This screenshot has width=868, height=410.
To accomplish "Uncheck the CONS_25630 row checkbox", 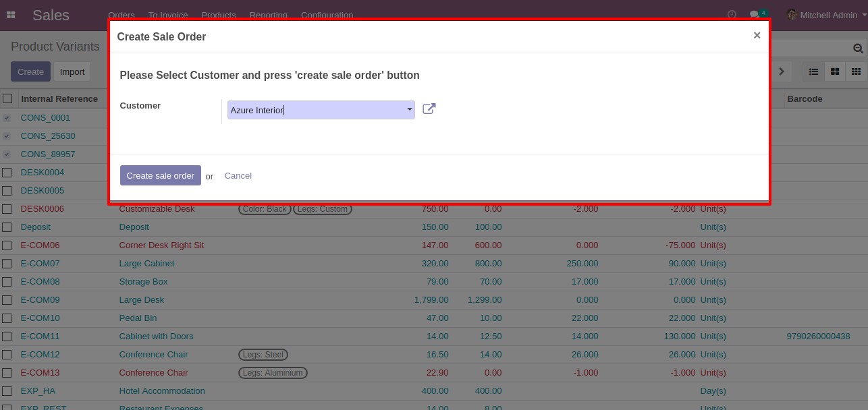I will (7, 136).
